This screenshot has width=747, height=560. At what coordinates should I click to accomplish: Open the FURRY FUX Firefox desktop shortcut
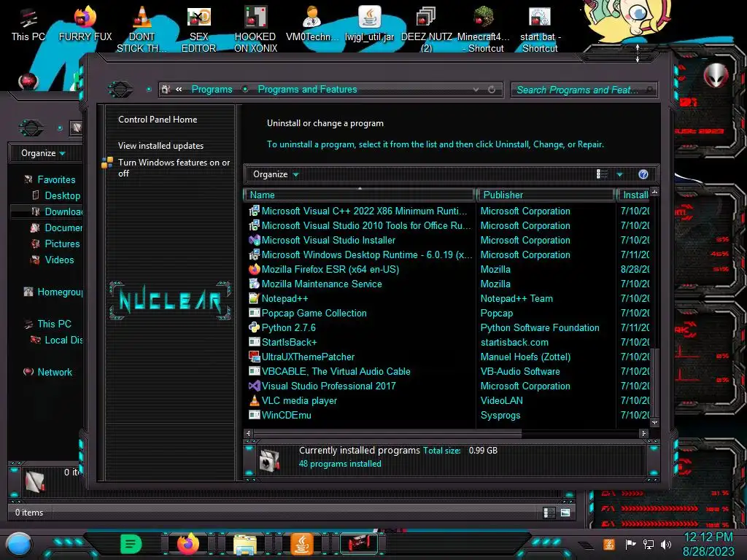85,25
